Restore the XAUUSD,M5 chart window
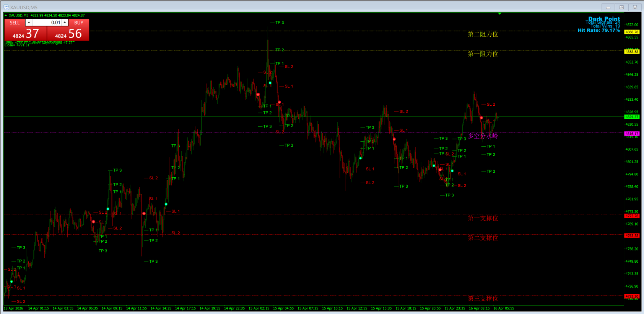644x314 pixels. (621, 7)
